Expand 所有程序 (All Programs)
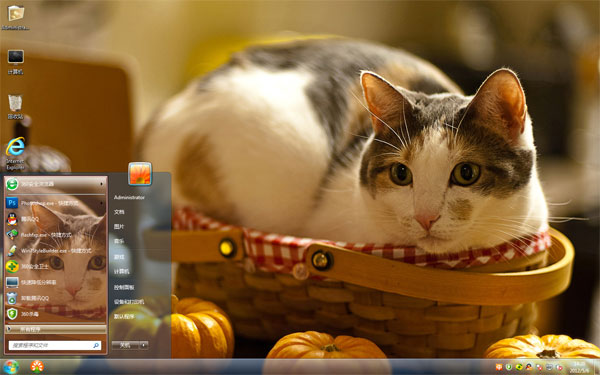Viewport: 600px width, 375px height. (x=55, y=329)
